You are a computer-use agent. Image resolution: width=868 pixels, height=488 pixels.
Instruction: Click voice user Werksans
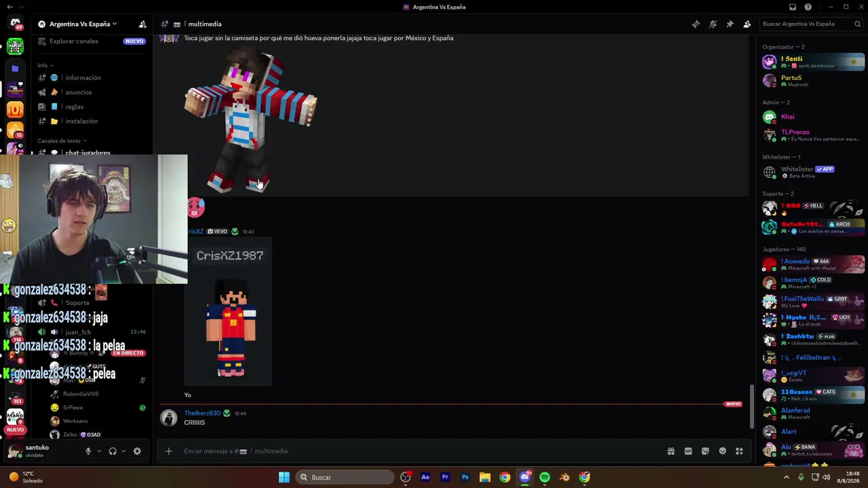pyautogui.click(x=75, y=421)
